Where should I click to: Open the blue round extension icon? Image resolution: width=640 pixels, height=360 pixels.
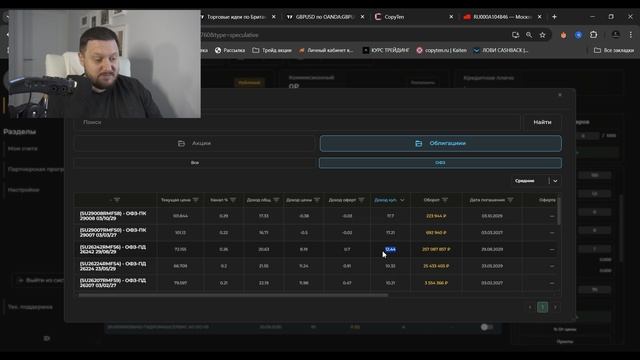click(578, 35)
